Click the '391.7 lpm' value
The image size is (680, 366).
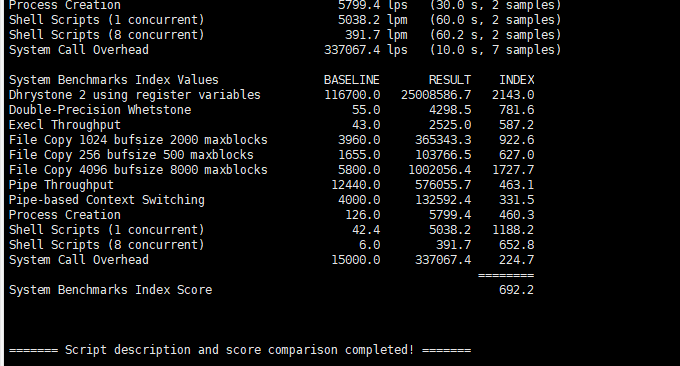tap(376, 35)
